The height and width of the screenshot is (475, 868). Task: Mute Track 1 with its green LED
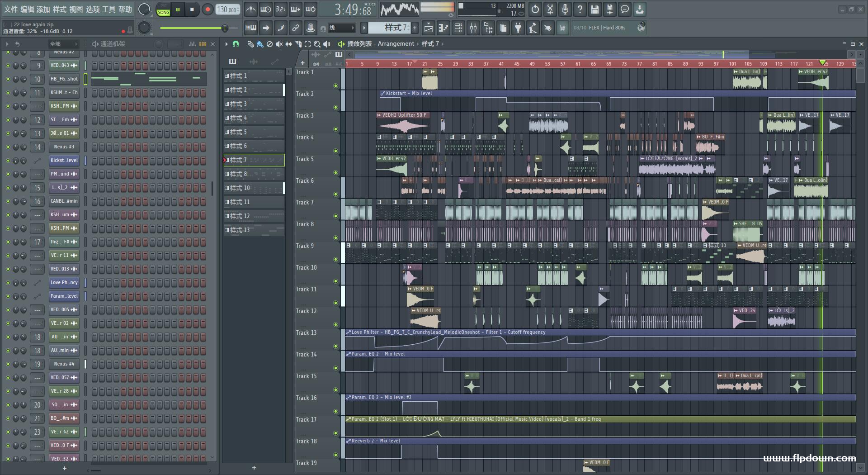click(x=335, y=85)
